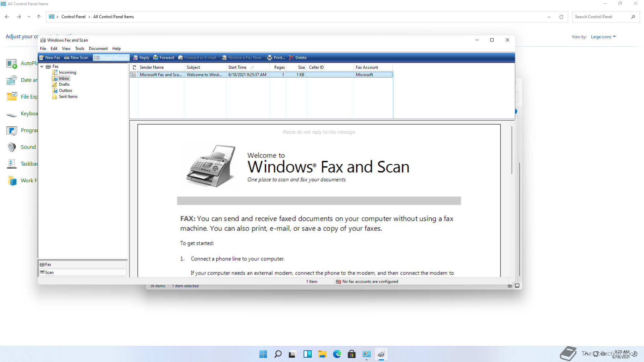This screenshot has width=644, height=362.
Task: Sort by Subject column header
Action: 205,67
